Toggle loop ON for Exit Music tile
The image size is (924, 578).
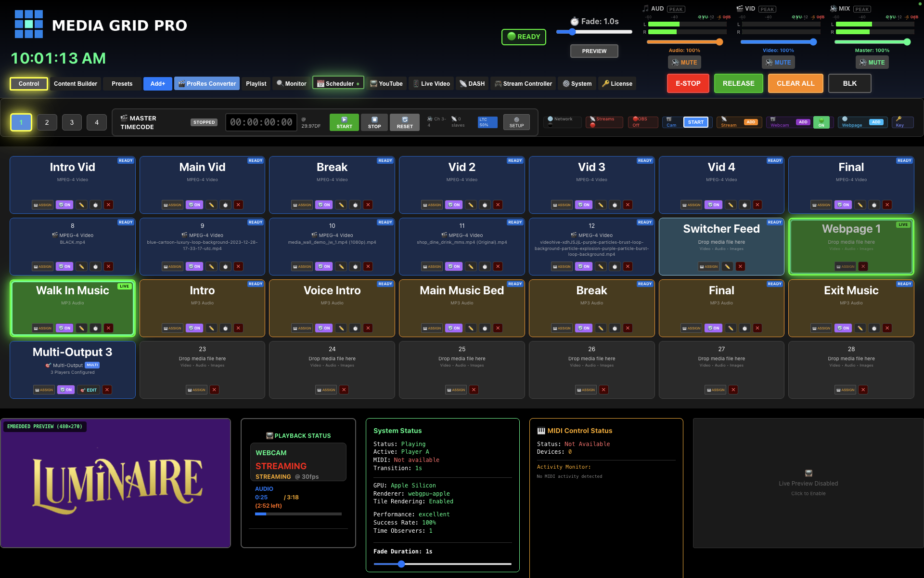point(843,328)
